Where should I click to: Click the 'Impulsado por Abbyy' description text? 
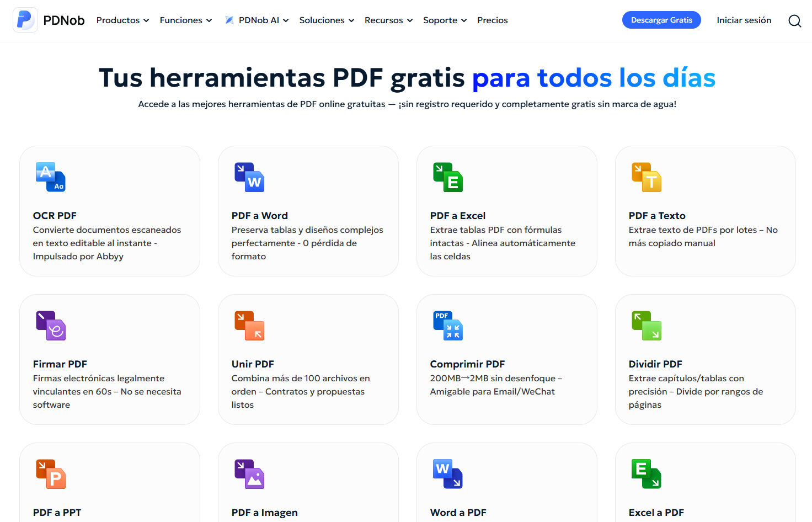pos(78,257)
